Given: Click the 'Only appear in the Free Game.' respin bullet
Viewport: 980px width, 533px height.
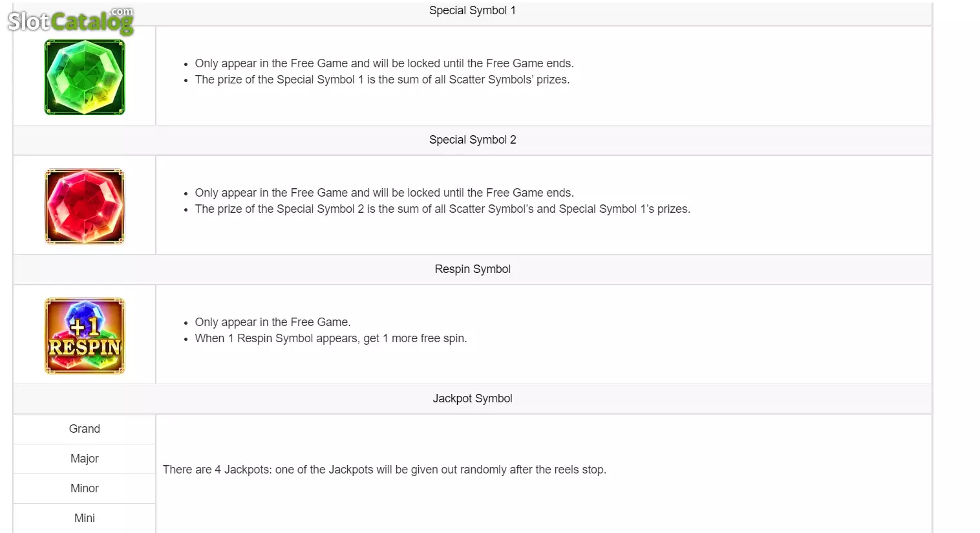Looking at the screenshot, I should pos(273,322).
